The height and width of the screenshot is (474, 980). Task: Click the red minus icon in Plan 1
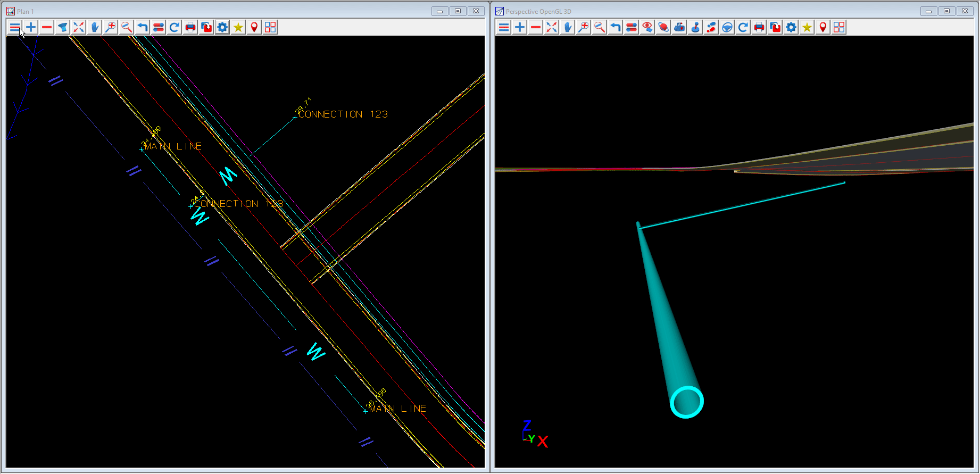[47, 27]
